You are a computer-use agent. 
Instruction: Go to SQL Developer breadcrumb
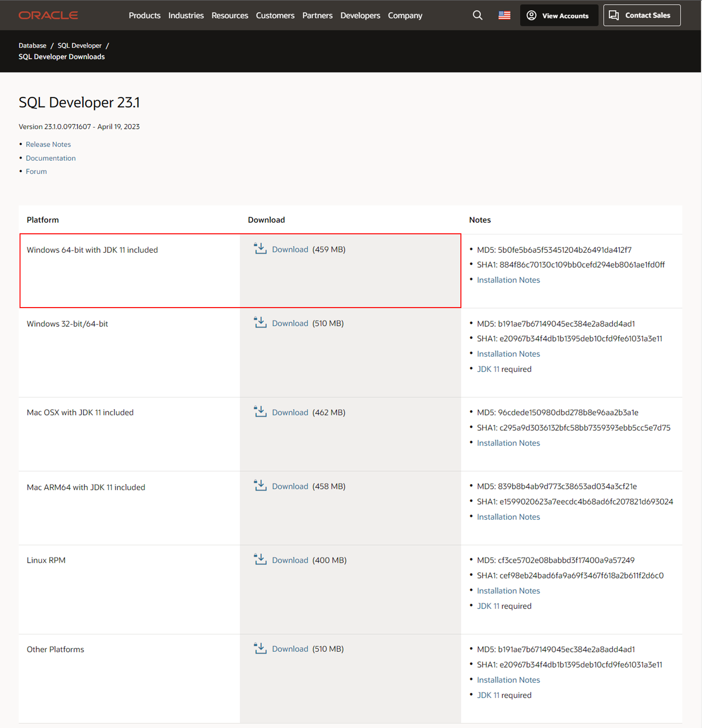pyautogui.click(x=79, y=45)
